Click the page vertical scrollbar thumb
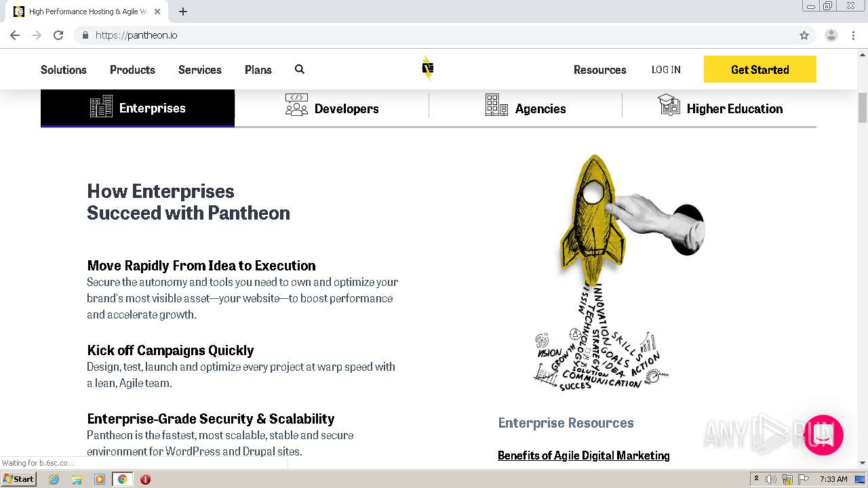The height and width of the screenshot is (488, 868). (863, 107)
